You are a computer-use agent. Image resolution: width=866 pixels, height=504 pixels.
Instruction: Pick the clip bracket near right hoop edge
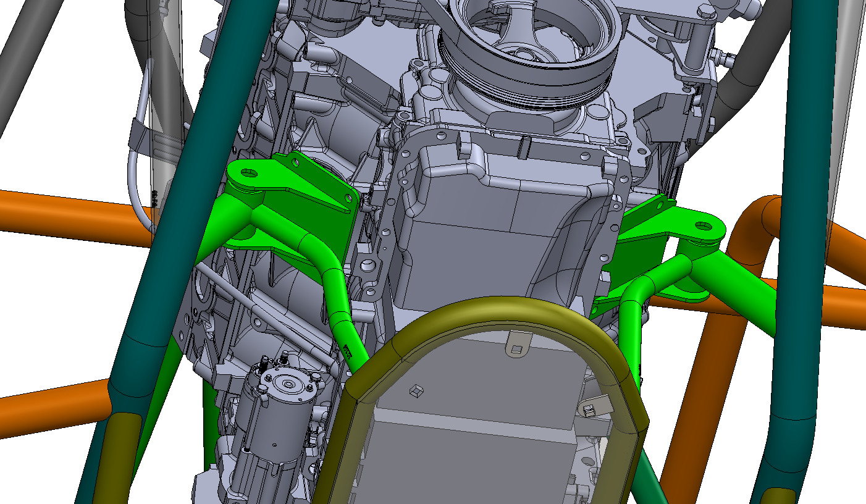(593, 405)
